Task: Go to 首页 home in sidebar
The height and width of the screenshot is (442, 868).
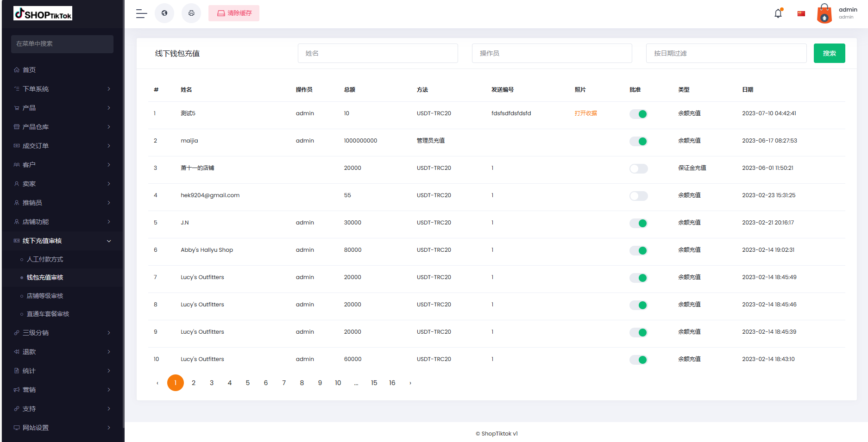Action: pyautogui.click(x=29, y=70)
